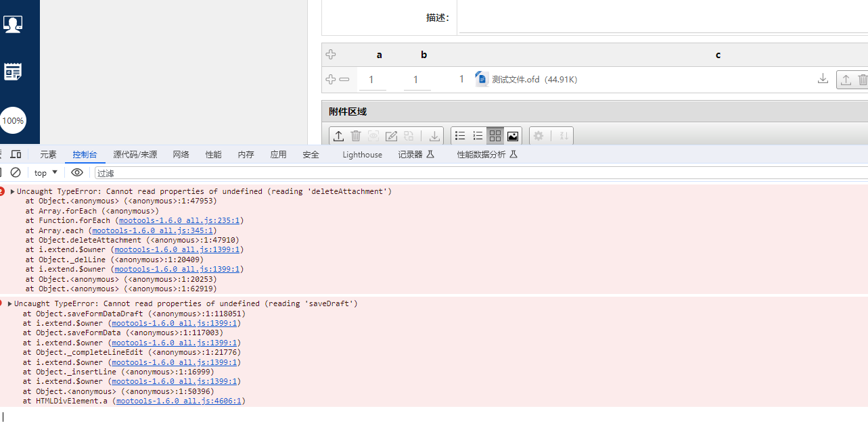Open attachment settings gear icon
The height and width of the screenshot is (442, 868).
(539, 136)
